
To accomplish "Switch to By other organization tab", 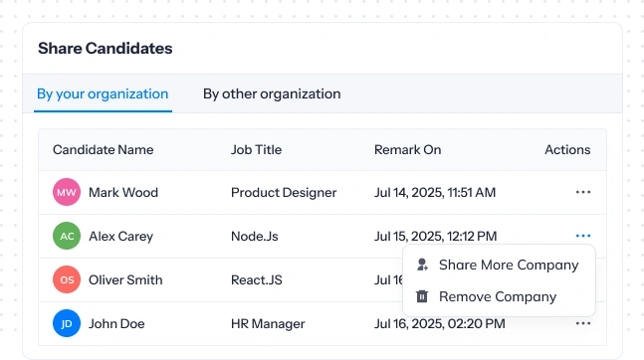I will [x=272, y=94].
